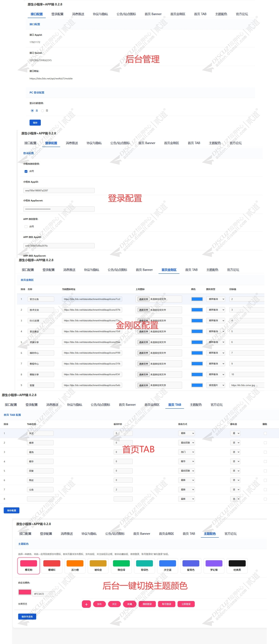Click the 小程序 AppID input field
This screenshot has width=279, height=644.
59,191
